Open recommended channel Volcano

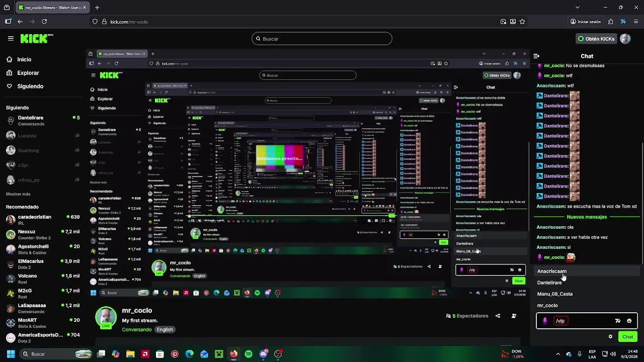(43, 279)
